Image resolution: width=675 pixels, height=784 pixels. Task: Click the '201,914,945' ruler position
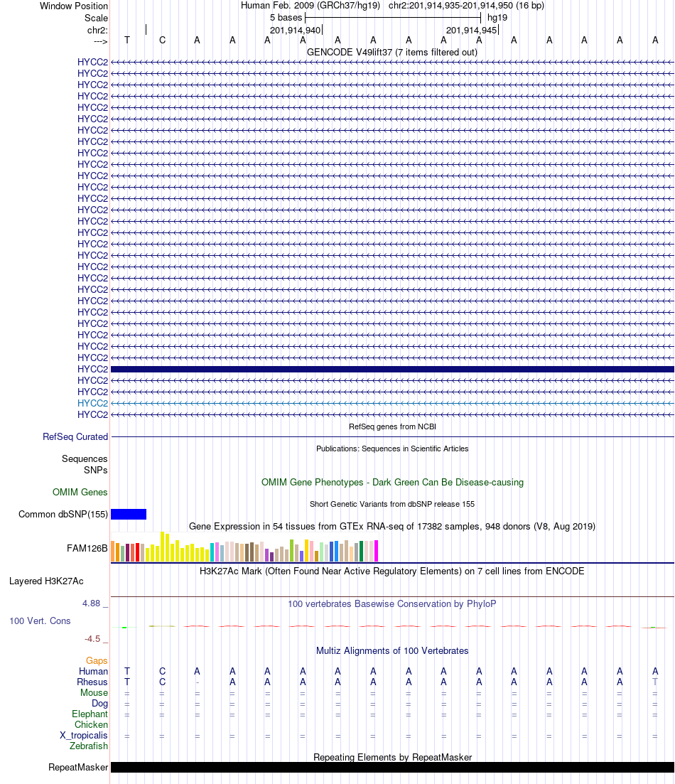472,30
